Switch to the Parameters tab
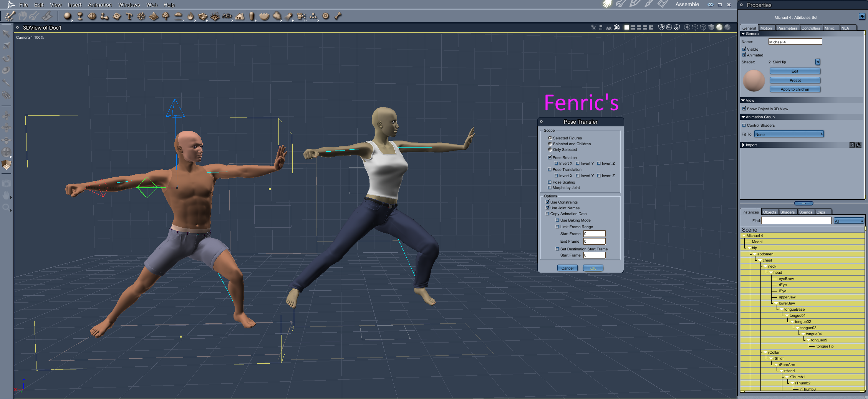Screen dimensions: 868x399 point(787,28)
